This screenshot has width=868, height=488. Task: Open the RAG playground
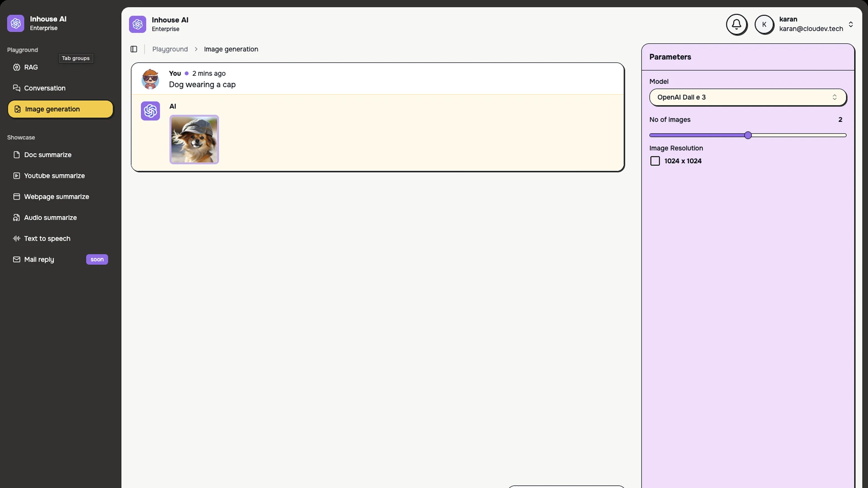(x=60, y=67)
